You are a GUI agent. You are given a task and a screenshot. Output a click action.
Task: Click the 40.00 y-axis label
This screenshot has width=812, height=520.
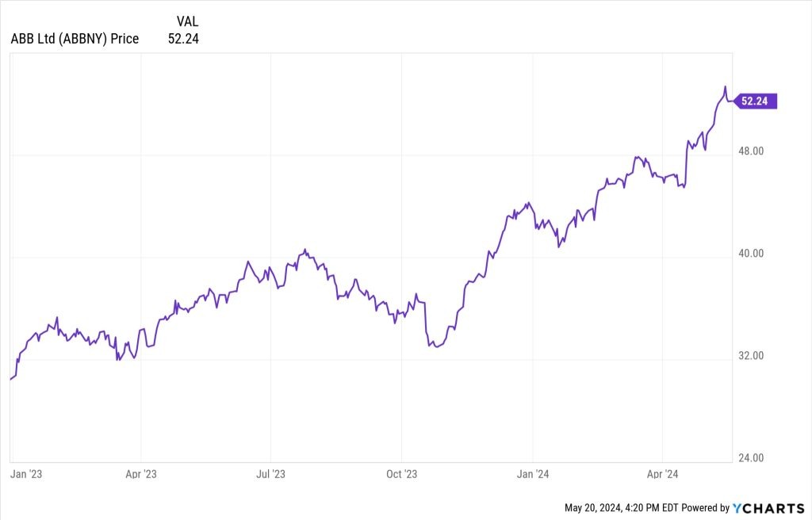tap(749, 254)
